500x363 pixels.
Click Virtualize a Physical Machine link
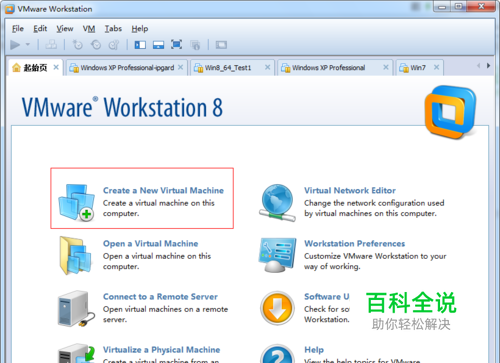point(161,350)
